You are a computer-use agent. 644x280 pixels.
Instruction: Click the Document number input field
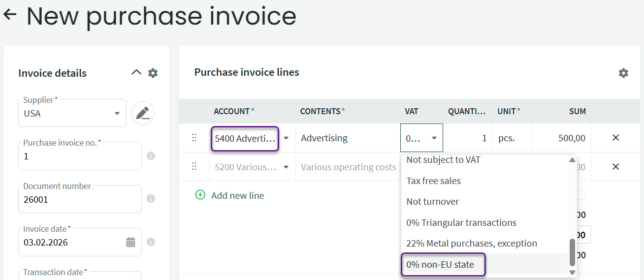(x=79, y=200)
